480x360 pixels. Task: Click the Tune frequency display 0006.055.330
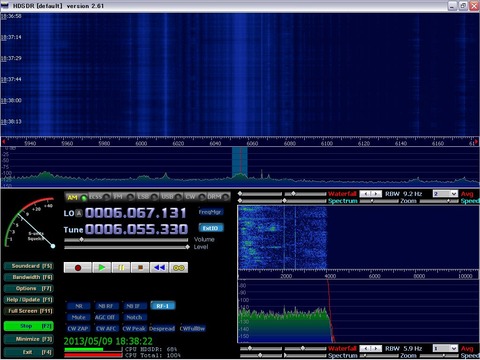(136, 229)
